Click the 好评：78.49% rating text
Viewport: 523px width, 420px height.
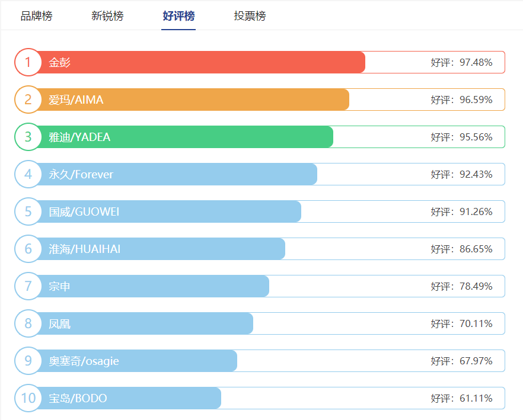coord(461,286)
